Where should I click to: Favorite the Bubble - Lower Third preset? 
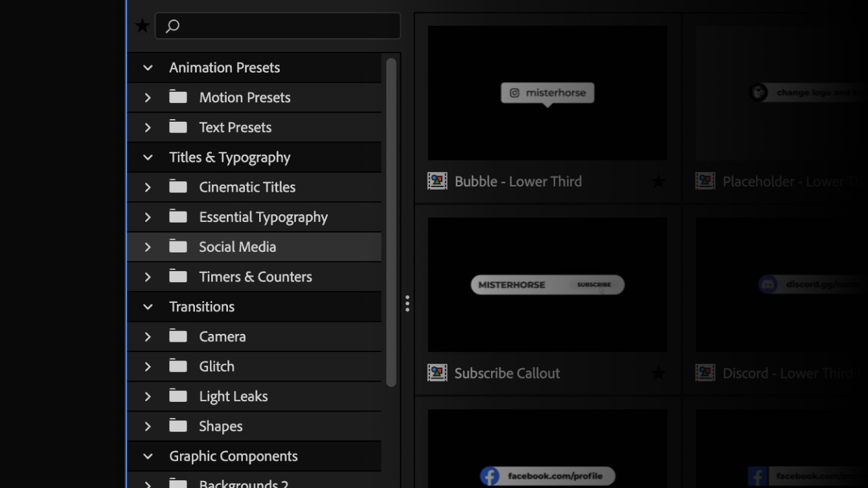[658, 181]
